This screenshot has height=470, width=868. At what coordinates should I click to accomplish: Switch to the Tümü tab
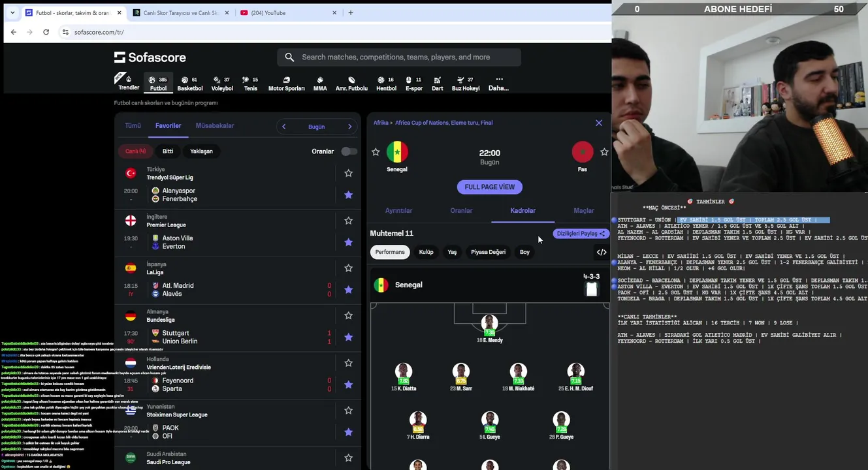[133, 125]
